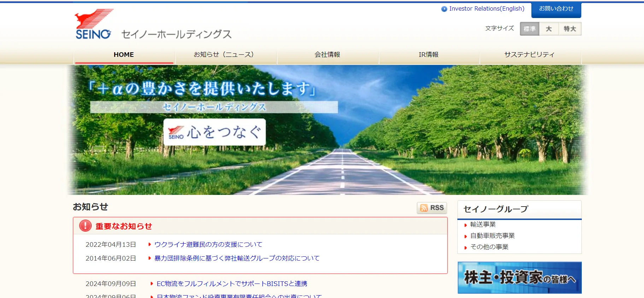Image resolution: width=644 pixels, height=298 pixels.
Task: Click the date 2014年06月02日
Action: click(x=111, y=258)
